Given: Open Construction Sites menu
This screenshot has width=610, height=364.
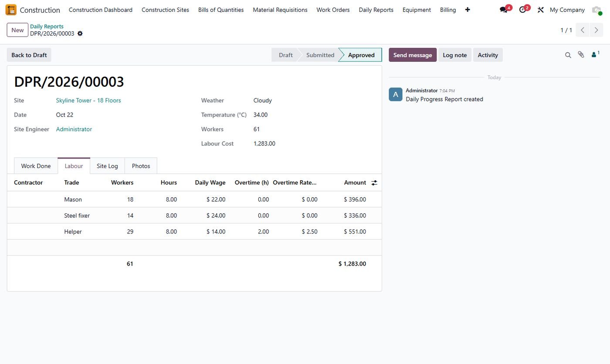Looking at the screenshot, I should 165,10.
